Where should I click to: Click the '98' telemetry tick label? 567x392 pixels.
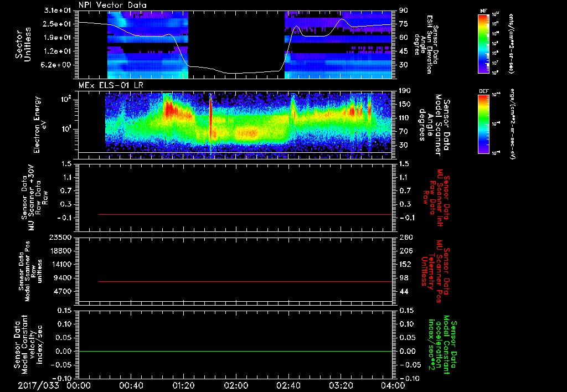click(404, 278)
